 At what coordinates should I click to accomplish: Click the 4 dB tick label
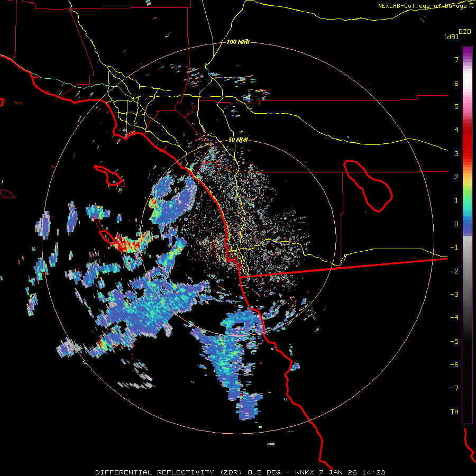[x=456, y=130]
